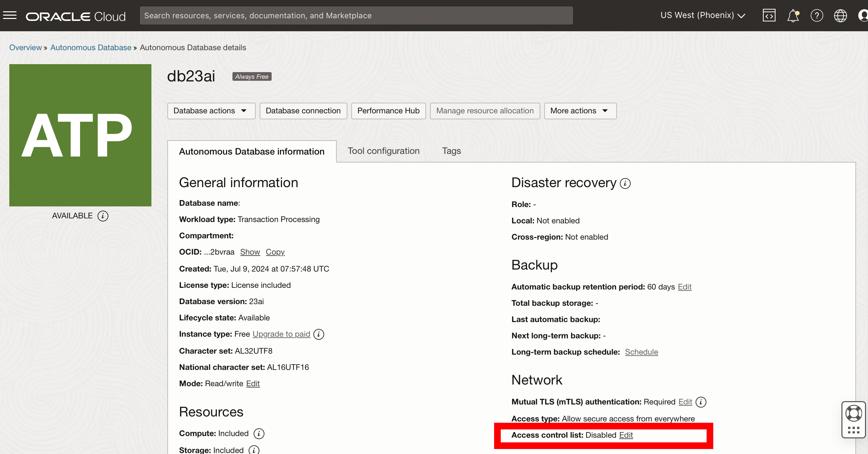Show Storage info tooltip
This screenshot has height=454, width=868.
pyautogui.click(x=254, y=450)
